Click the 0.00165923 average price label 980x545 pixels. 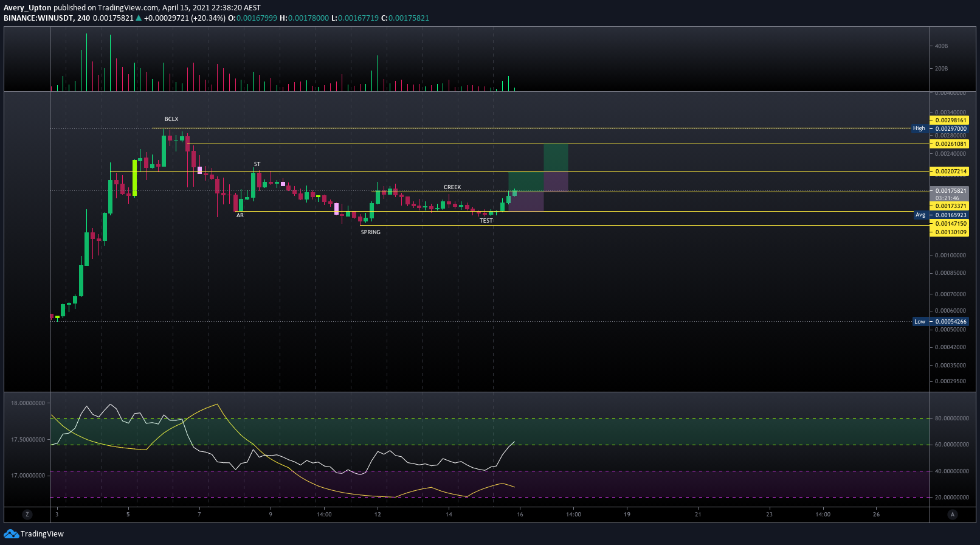(950, 215)
